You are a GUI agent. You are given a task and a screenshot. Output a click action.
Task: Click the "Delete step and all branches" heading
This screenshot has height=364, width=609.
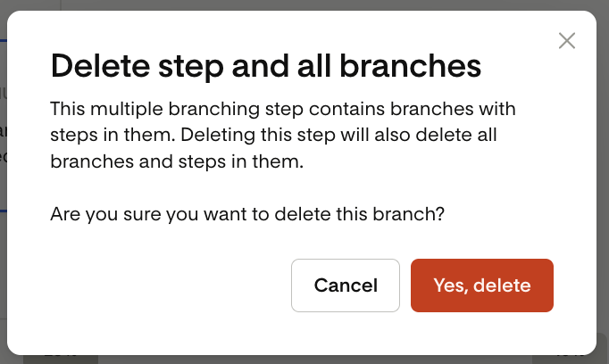pos(266,66)
